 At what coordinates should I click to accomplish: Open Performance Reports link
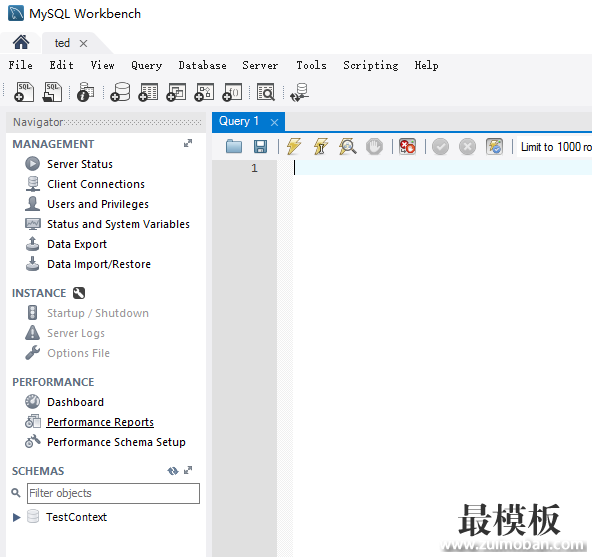coord(100,422)
